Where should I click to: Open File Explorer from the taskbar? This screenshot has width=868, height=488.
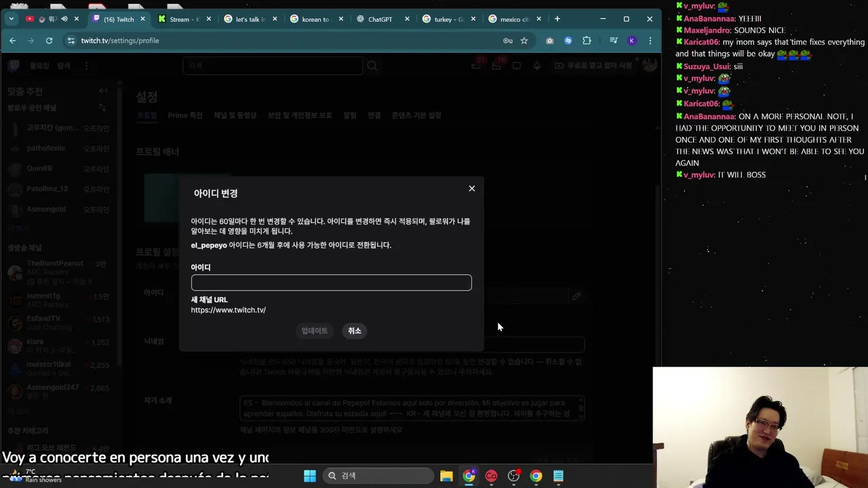click(x=446, y=476)
